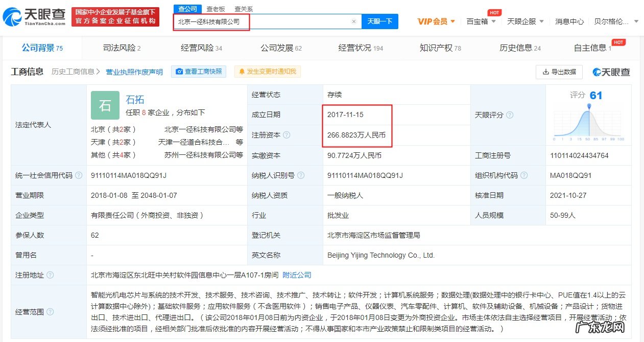Clear the search box with the X
644x342 pixels.
pyautogui.click(x=354, y=21)
